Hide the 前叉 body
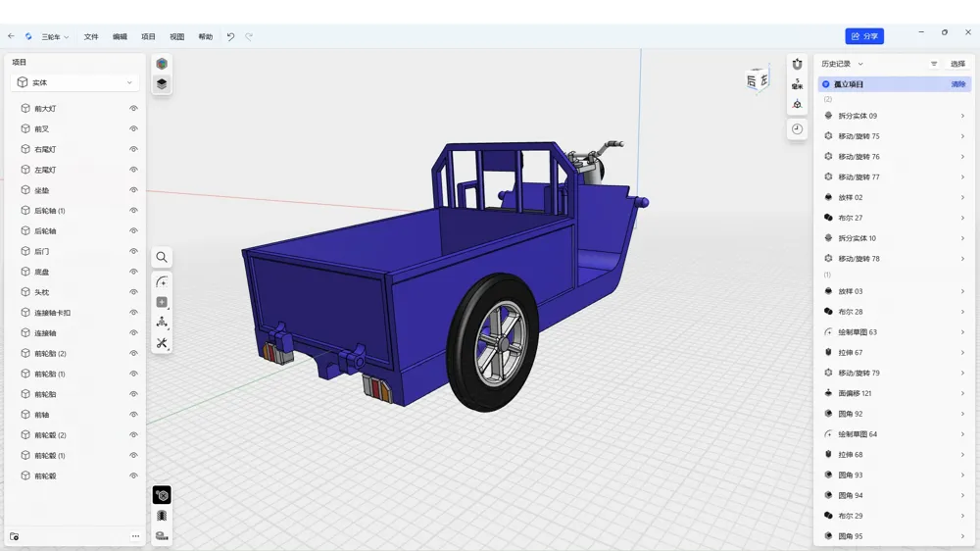The width and height of the screenshot is (980, 551). tap(133, 128)
